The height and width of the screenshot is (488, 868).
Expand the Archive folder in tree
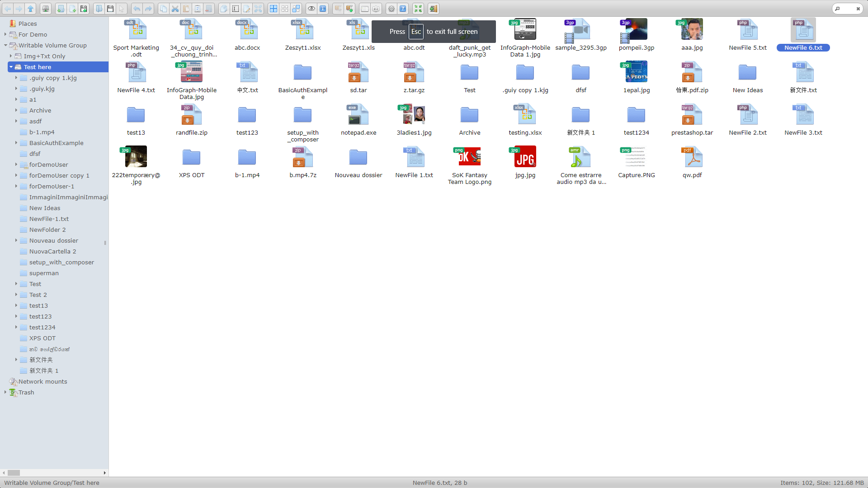pos(16,110)
